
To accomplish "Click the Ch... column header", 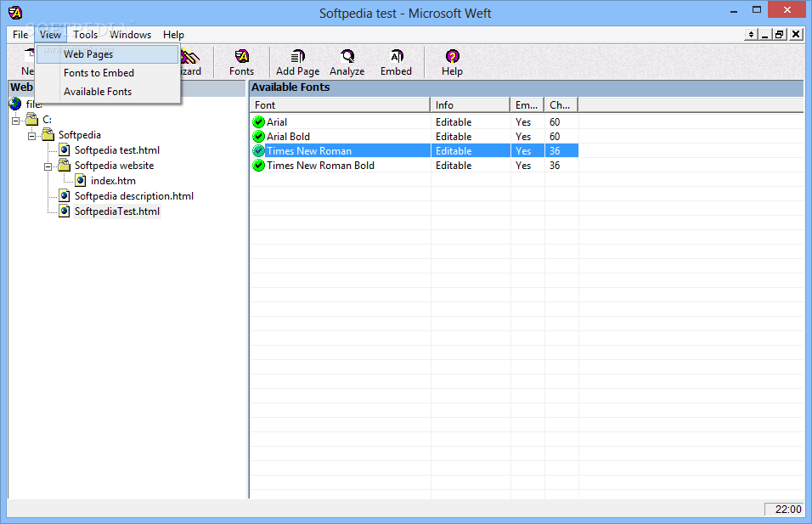I will coord(561,105).
